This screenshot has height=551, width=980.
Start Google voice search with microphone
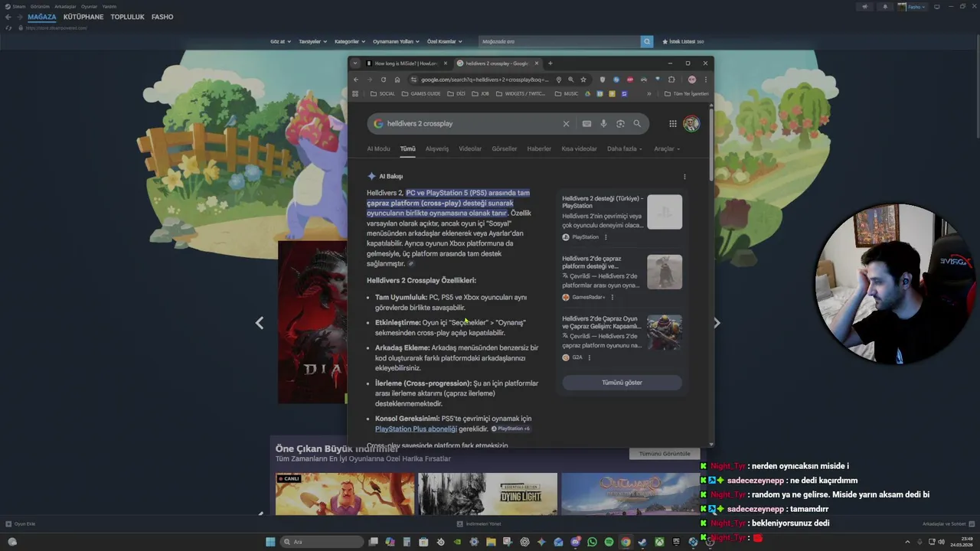603,123
